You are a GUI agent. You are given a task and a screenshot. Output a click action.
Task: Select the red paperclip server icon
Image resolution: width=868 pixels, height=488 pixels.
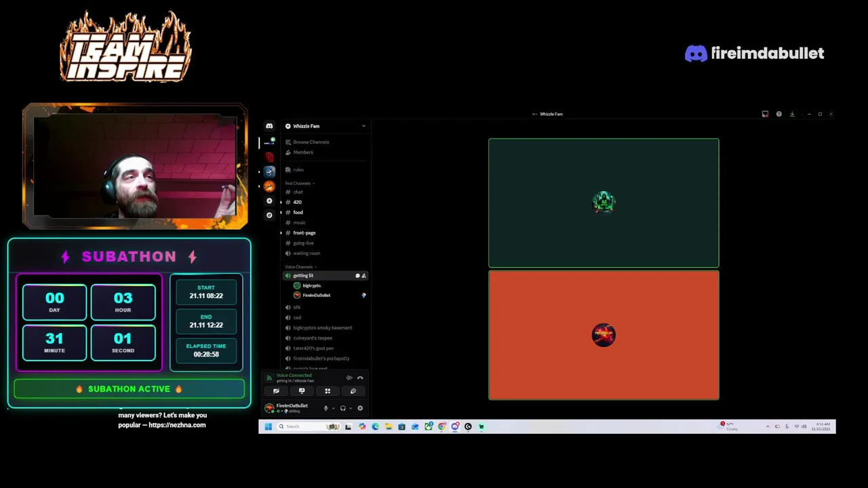pyautogui.click(x=269, y=157)
